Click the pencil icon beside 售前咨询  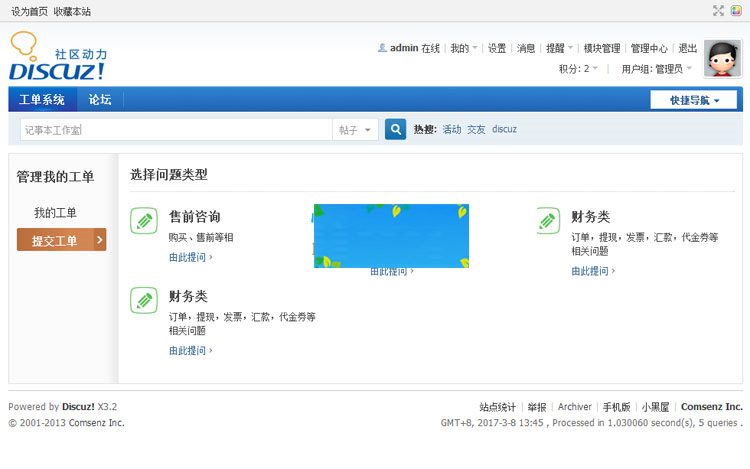click(x=145, y=220)
